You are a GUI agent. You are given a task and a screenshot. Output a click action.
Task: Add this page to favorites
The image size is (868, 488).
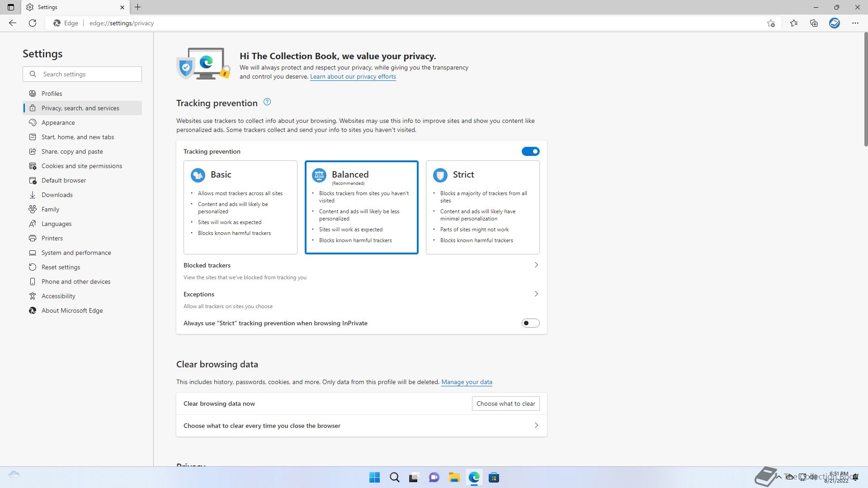tap(771, 23)
